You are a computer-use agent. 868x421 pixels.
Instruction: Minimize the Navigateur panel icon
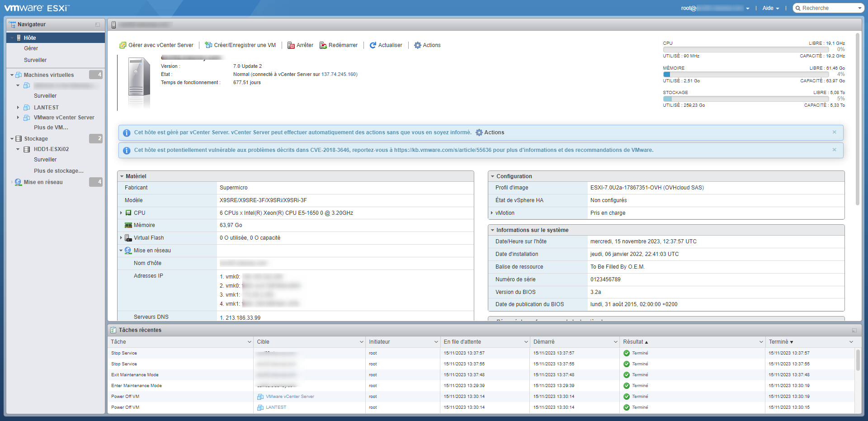point(98,24)
